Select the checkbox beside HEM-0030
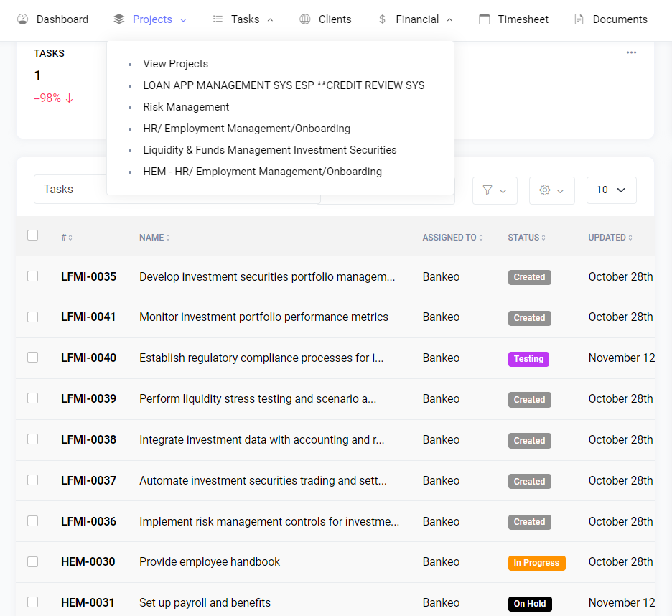Screen dimensions: 672x616 point(32,562)
